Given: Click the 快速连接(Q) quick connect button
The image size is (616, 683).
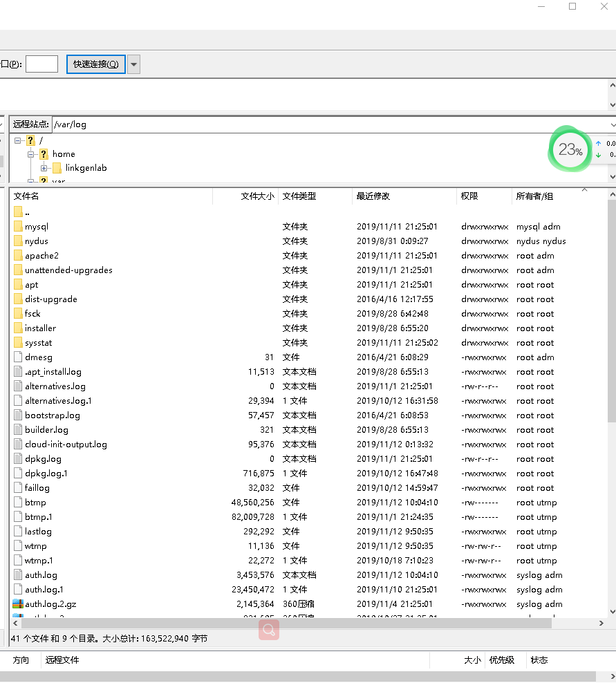Looking at the screenshot, I should (x=96, y=64).
